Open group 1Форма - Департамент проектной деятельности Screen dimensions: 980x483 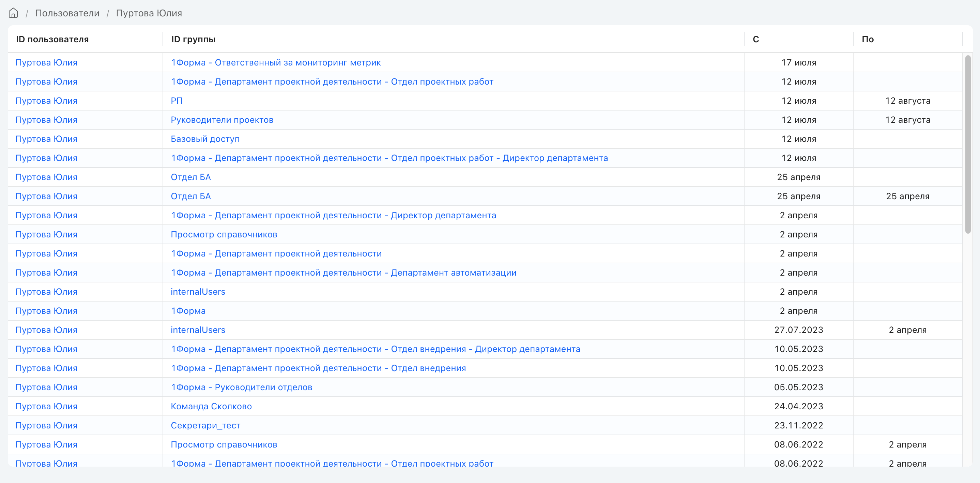coord(276,253)
